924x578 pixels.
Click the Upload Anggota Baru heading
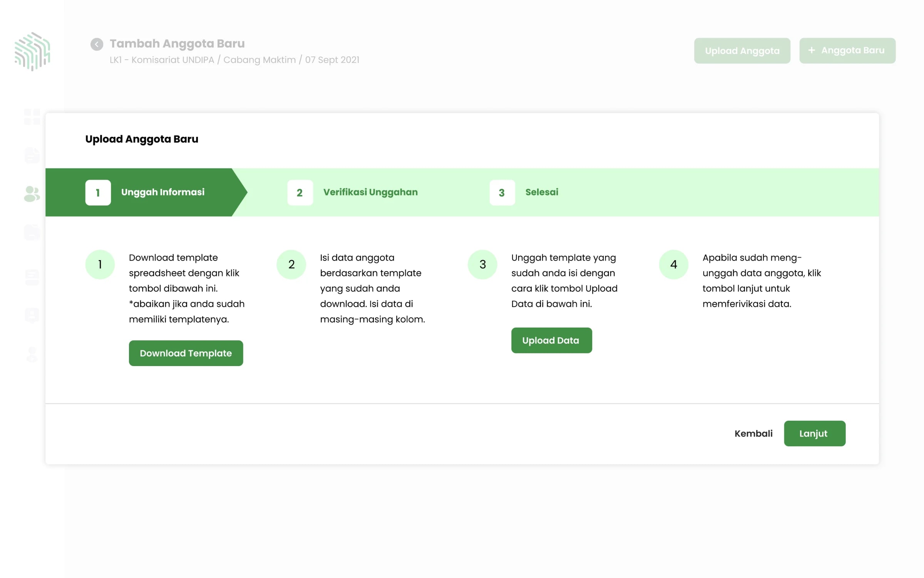142,139
